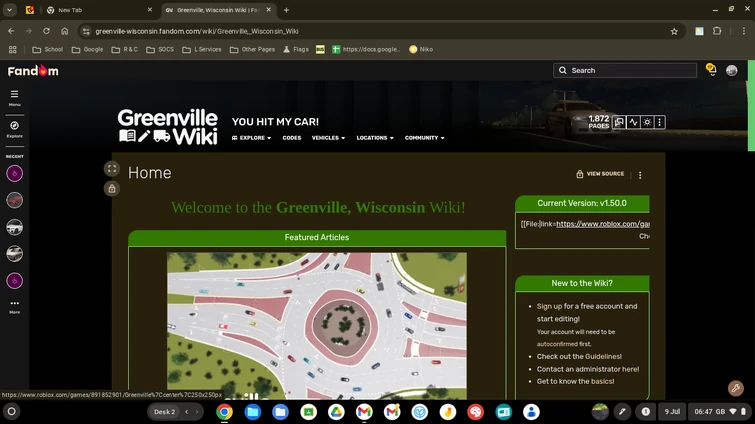Viewport: 755px width, 424px height.
Task: Open the Extensions puzzle icon
Action: (x=717, y=31)
